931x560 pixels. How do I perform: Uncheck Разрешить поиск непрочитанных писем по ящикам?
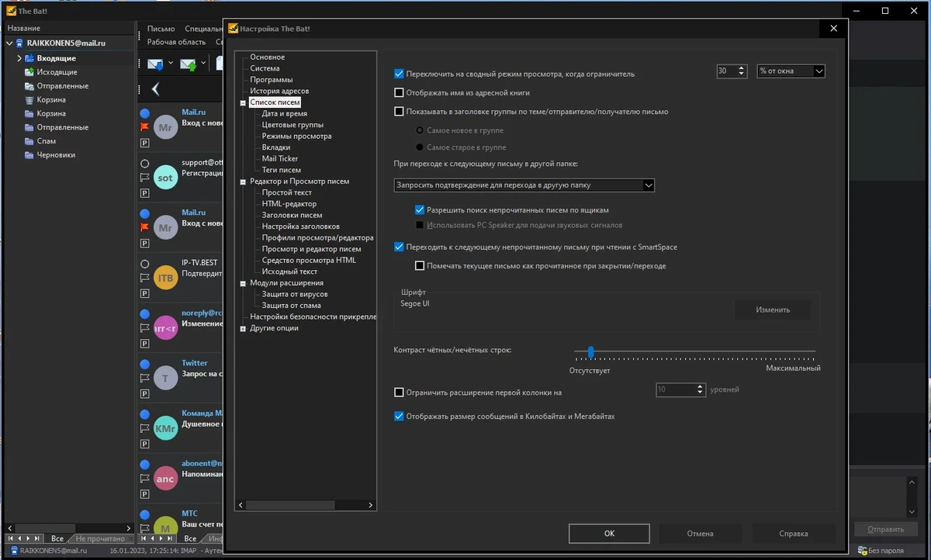420,209
